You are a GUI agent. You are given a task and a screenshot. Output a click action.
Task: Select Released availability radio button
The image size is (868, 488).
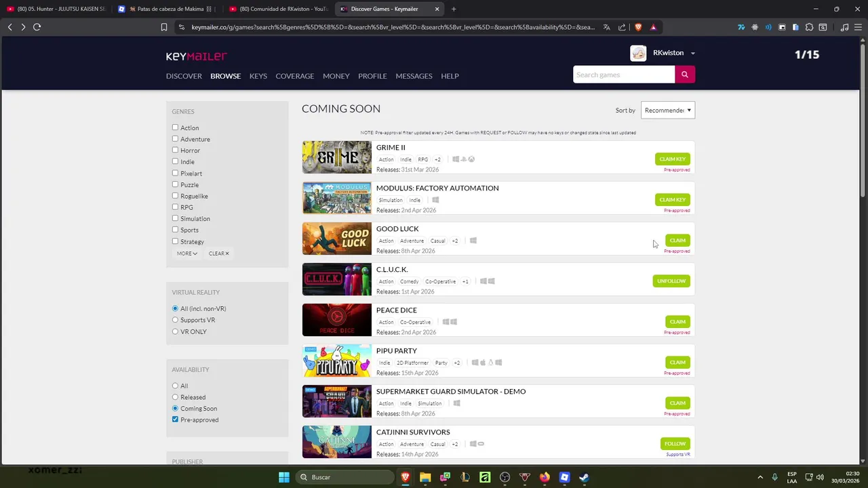pos(175,397)
